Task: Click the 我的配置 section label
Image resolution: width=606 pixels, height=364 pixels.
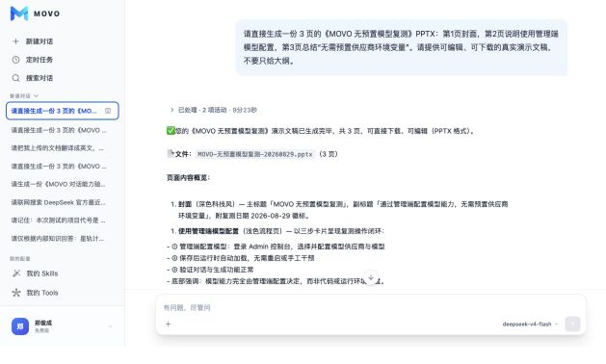Action: click(x=20, y=258)
